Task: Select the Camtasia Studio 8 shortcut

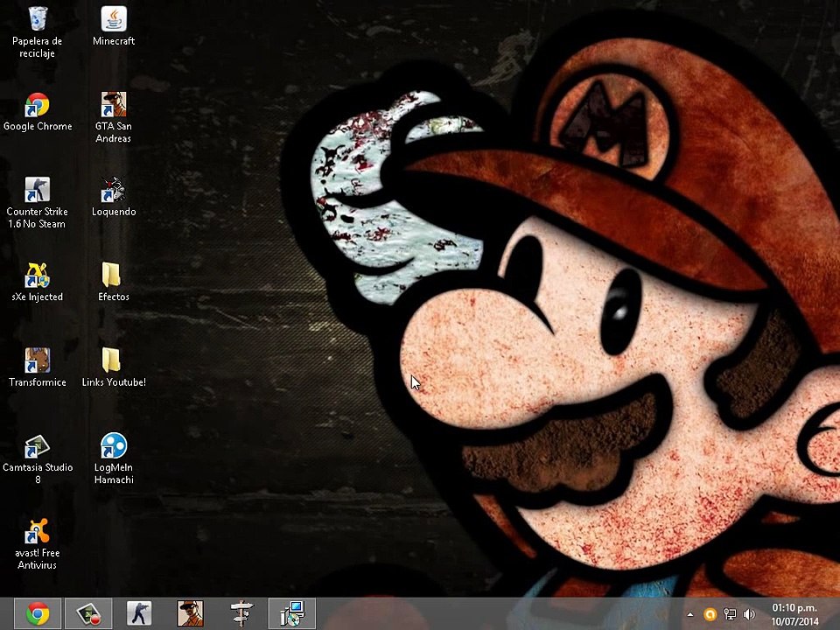Action: pyautogui.click(x=37, y=458)
